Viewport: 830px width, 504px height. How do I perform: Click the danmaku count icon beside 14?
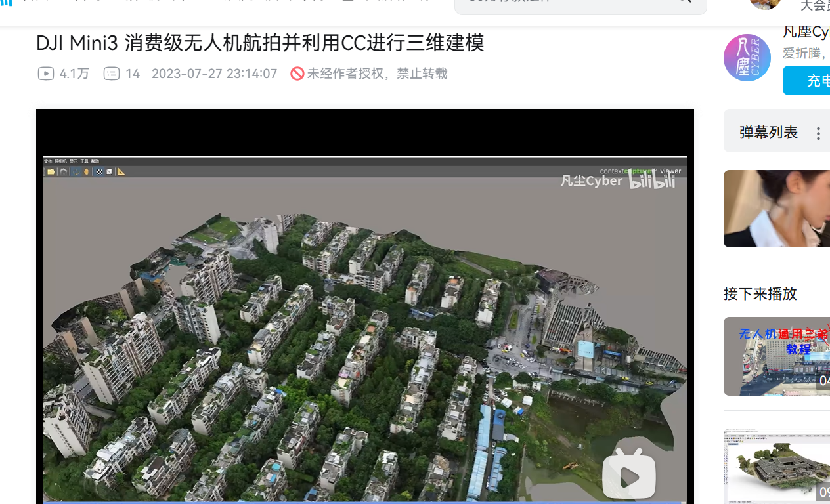coord(112,73)
